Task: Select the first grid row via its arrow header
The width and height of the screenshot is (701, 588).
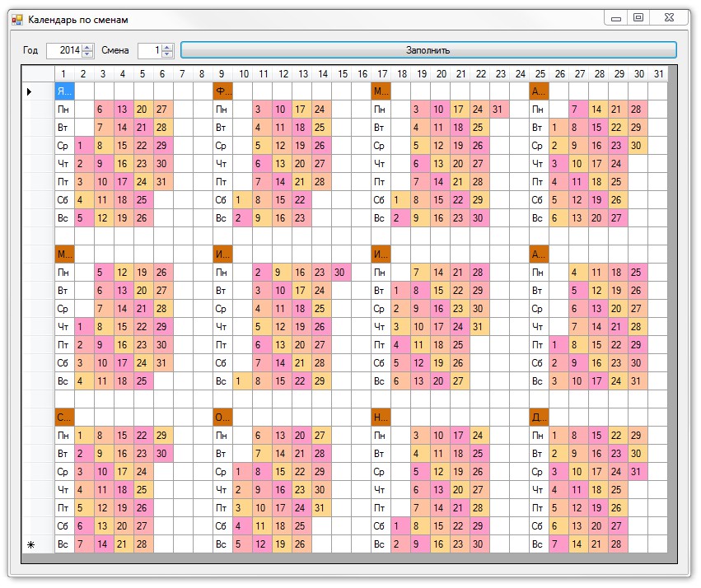Action: point(38,91)
